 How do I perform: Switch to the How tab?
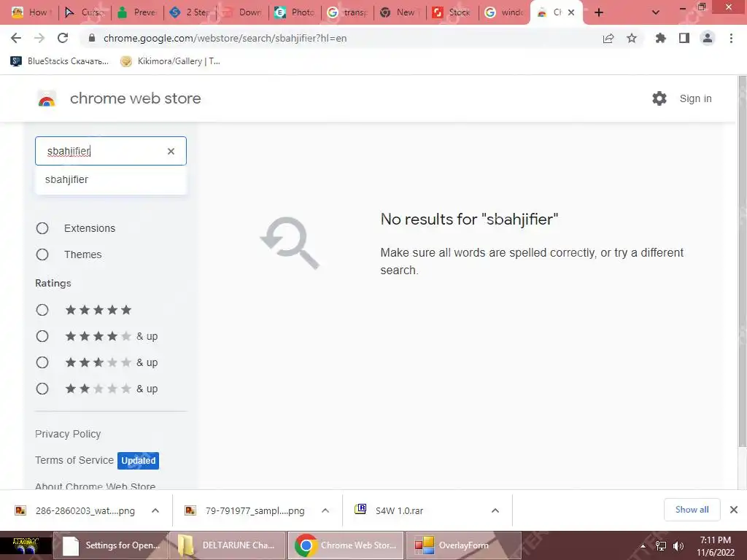click(x=31, y=12)
